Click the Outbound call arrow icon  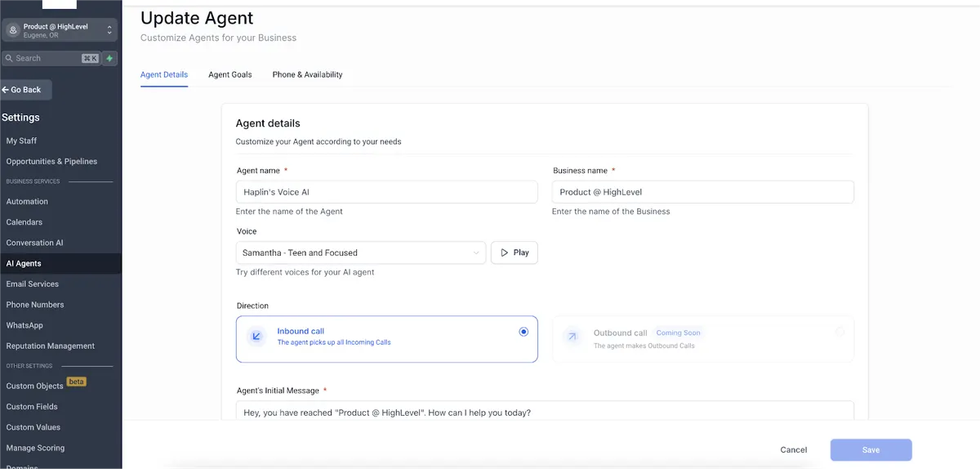click(572, 336)
